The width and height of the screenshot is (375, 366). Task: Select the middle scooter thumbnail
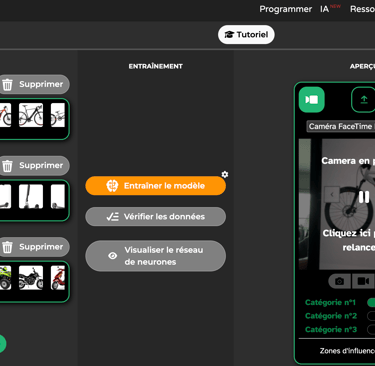31,197
